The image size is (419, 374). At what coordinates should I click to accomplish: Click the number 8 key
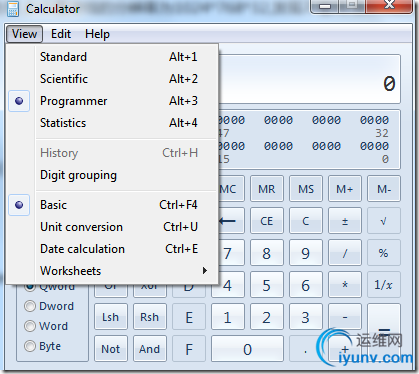(x=267, y=253)
